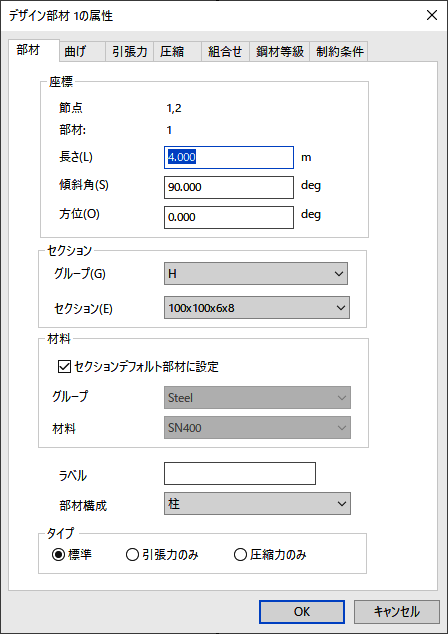Select the 圧縮 tab
The height and width of the screenshot is (634, 448).
[x=177, y=52]
